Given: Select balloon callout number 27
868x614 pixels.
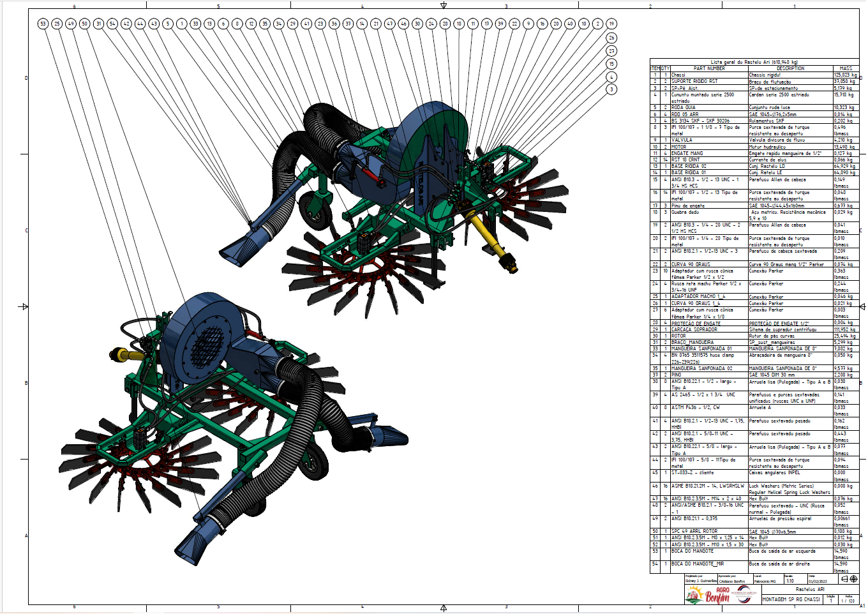Looking at the screenshot, I should tap(611, 51).
